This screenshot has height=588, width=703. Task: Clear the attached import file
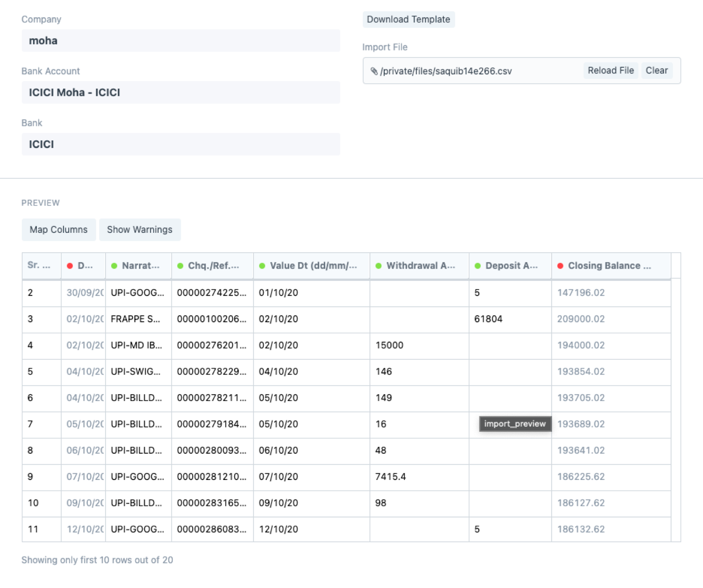point(656,70)
